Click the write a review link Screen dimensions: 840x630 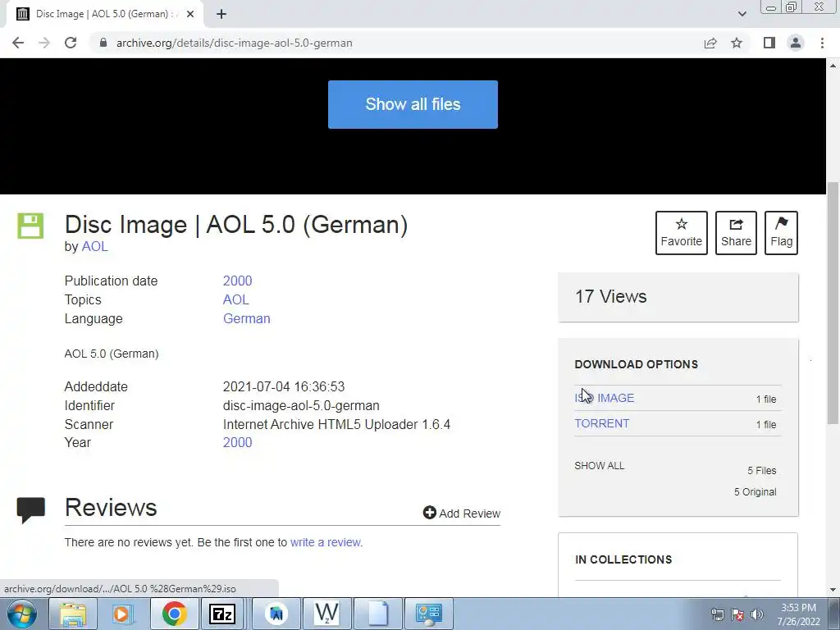coord(326,542)
